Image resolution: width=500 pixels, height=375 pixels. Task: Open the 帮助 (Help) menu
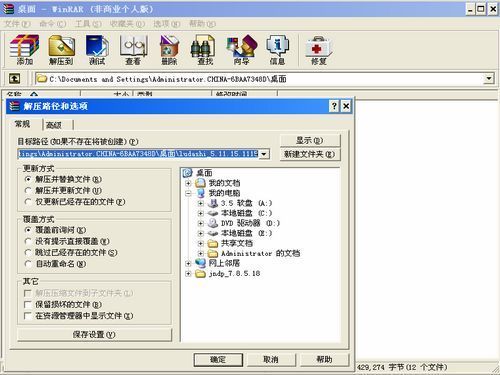202,24
